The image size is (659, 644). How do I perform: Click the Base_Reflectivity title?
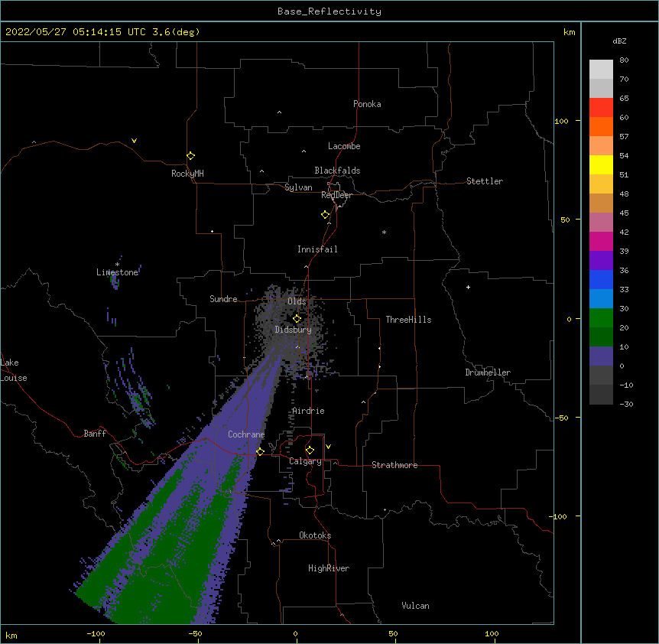click(329, 11)
